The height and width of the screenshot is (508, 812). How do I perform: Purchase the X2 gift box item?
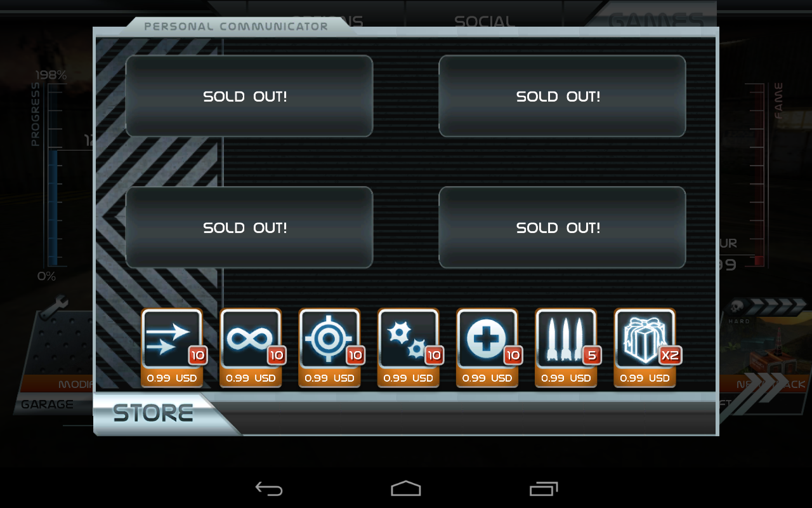645,347
